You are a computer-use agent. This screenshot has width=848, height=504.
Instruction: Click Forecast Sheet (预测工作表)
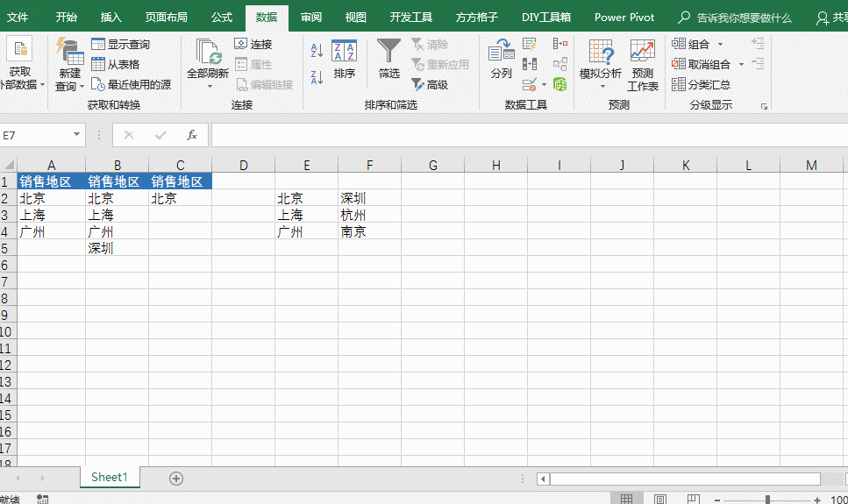[x=643, y=65]
